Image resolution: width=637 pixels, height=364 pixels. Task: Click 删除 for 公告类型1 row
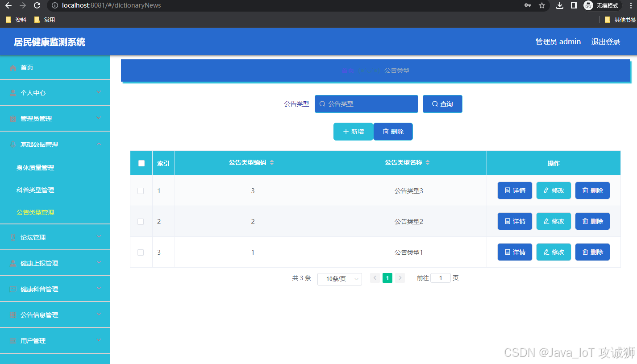click(x=592, y=252)
